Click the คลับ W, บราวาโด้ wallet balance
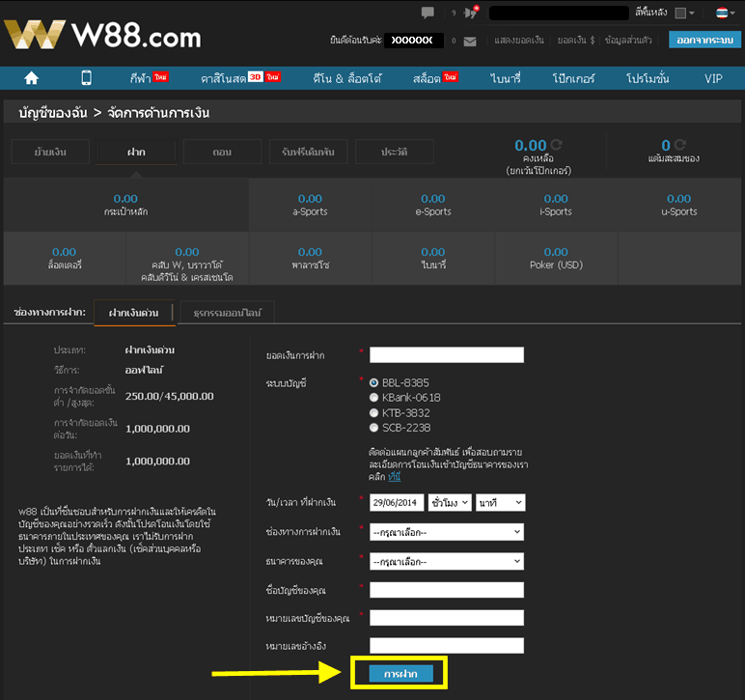This screenshot has height=700, width=745. tap(187, 258)
